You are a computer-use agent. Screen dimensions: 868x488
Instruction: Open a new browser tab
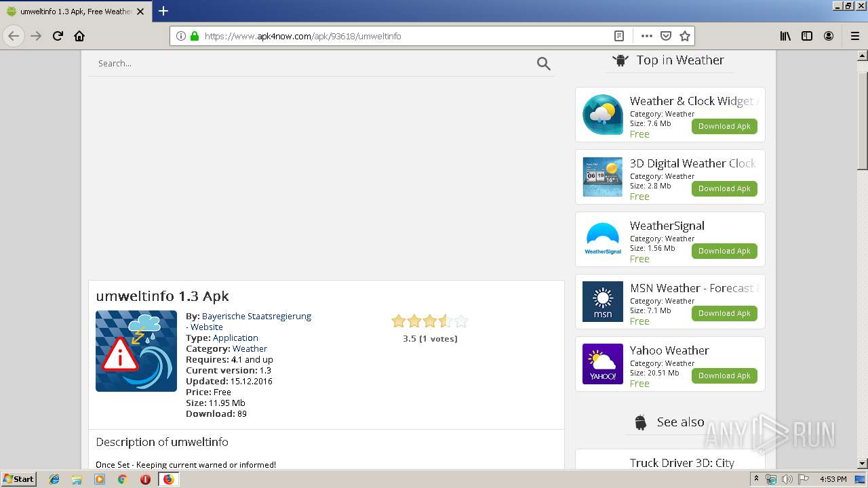click(163, 11)
